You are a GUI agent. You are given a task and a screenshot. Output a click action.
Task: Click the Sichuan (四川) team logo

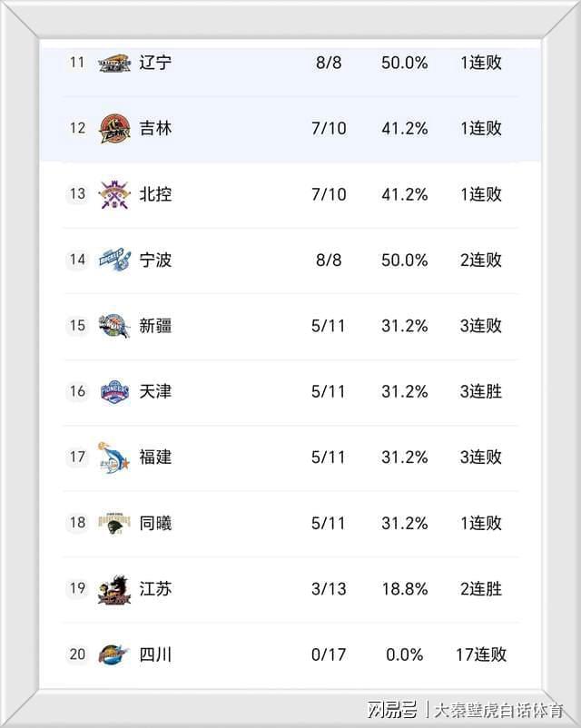click(114, 654)
